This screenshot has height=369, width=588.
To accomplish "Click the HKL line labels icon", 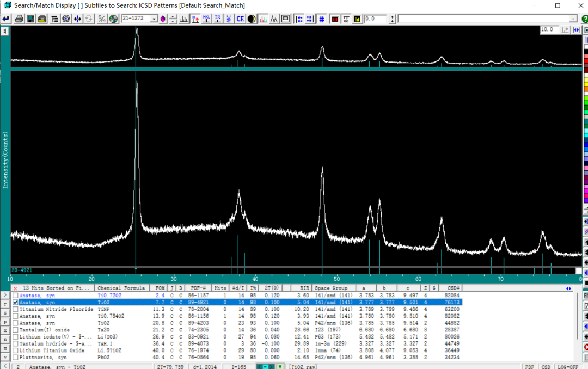I will click(206, 19).
